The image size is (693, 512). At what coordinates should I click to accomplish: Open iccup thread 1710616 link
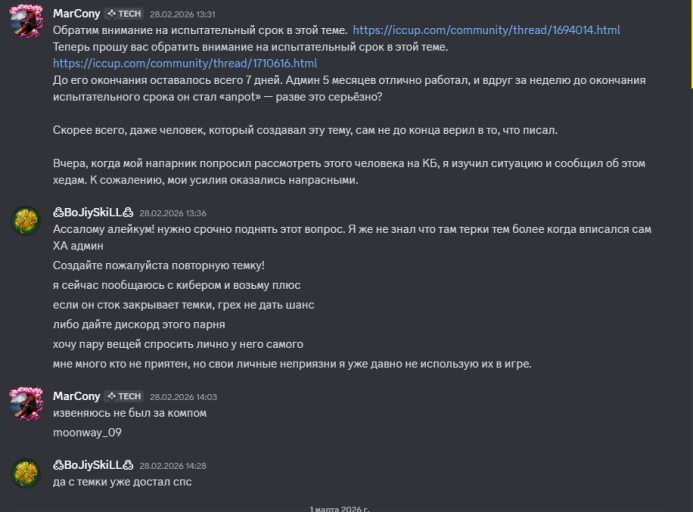[x=185, y=63]
